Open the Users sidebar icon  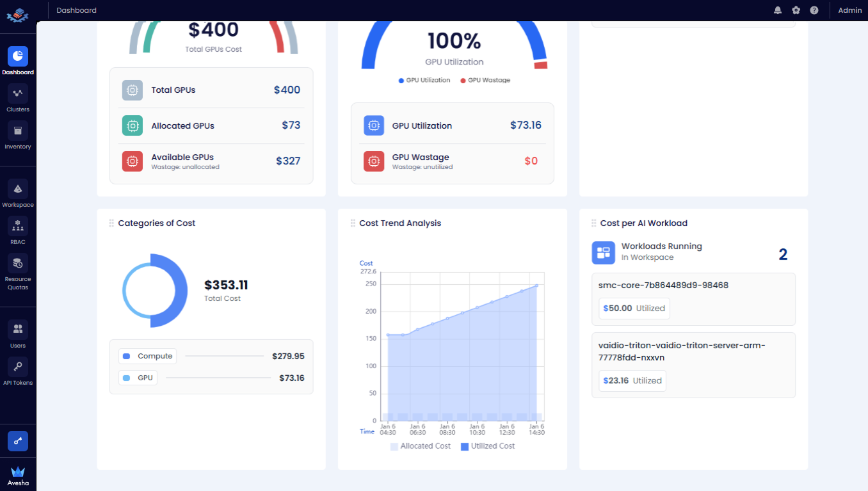pyautogui.click(x=18, y=330)
